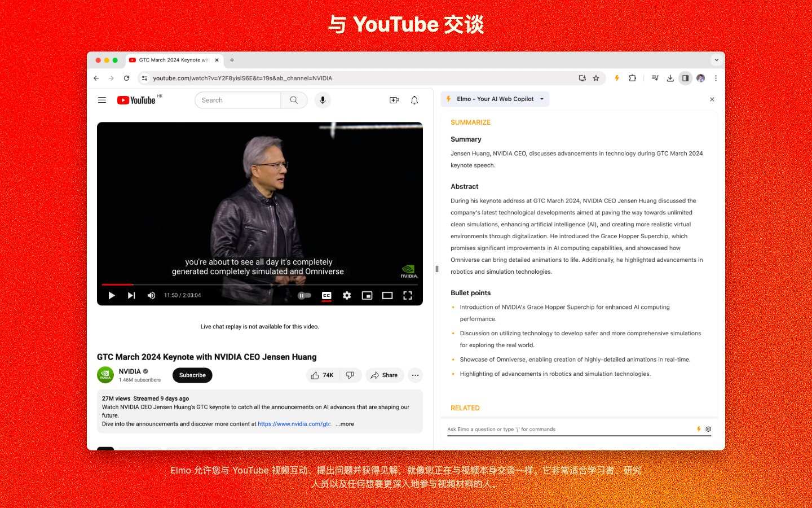Select the GTC March 2024 Keynote tab
Image resolution: width=812 pixels, height=508 pixels.
(174, 60)
